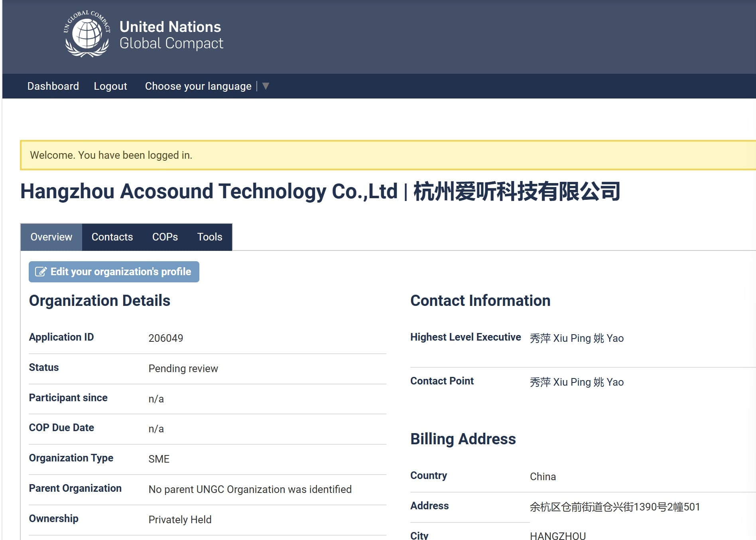This screenshot has height=540, width=756.
Task: Click the Hangzhou Acosound Technology heading
Action: (320, 191)
